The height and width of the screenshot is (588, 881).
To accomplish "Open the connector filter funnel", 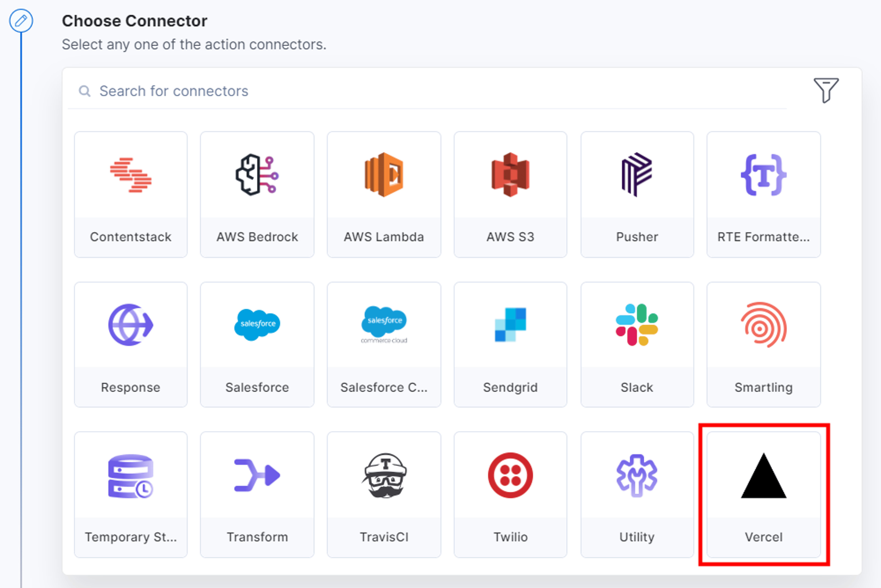I will tap(826, 90).
